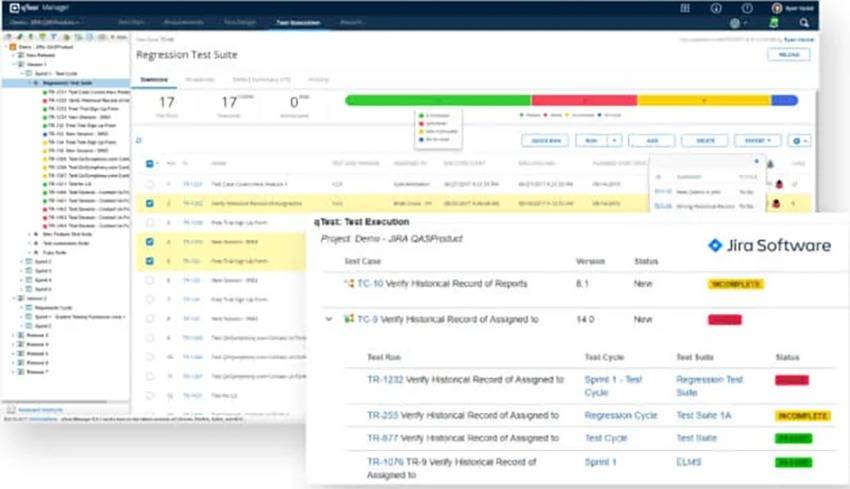
Task: Check the box for table row 3
Action: point(150,223)
